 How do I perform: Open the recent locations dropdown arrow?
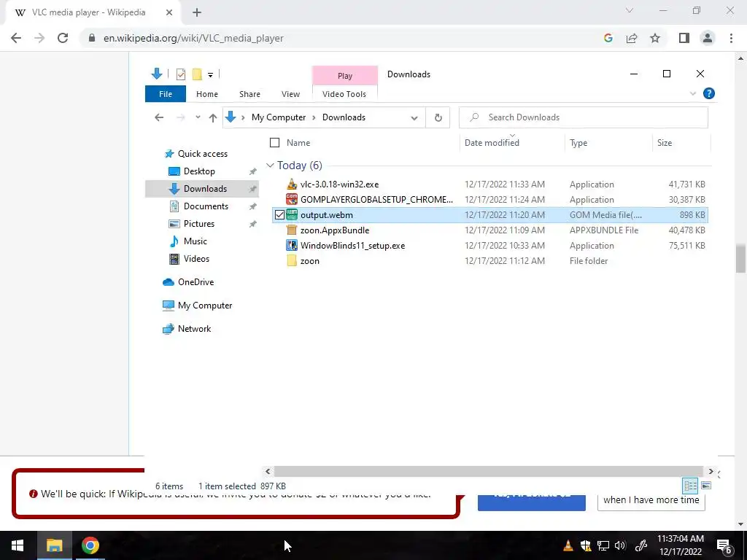[198, 117]
